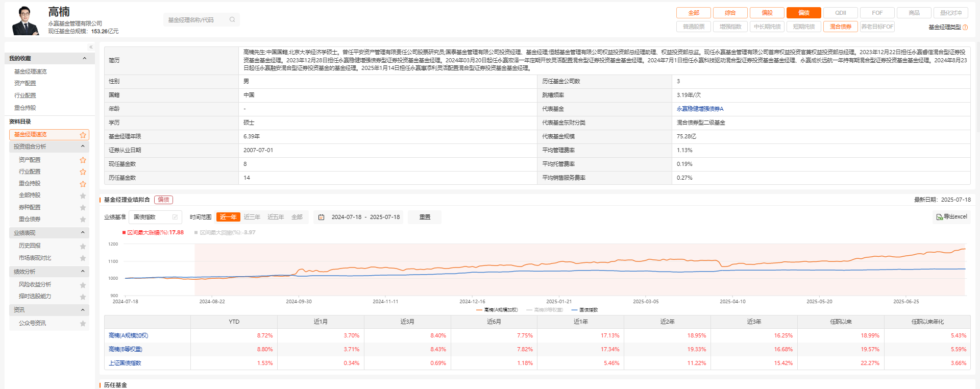Click the 偏债 tag beside 基金经理业绩拟合
Viewport: 980px width, 389px height.
[x=163, y=200]
